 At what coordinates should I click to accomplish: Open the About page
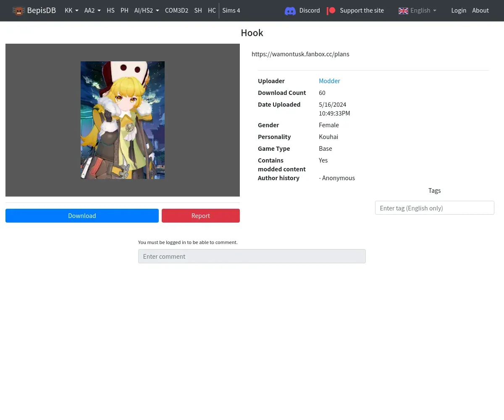pyautogui.click(x=480, y=10)
